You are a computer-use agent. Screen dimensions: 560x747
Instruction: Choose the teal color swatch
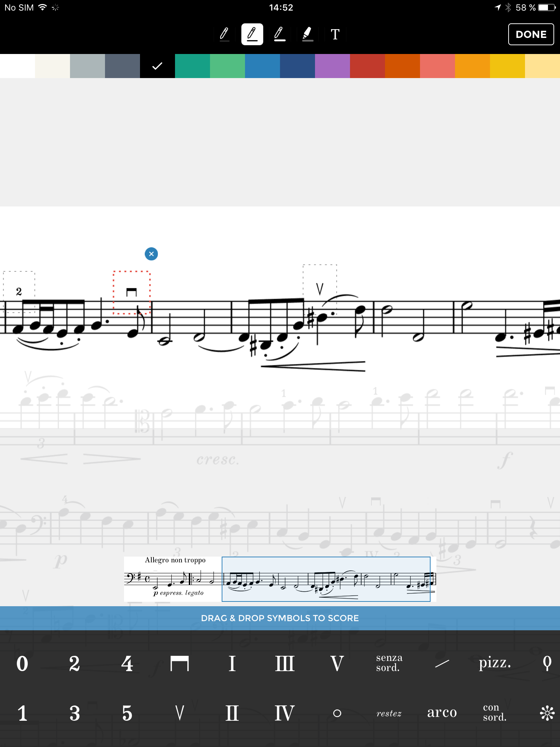pos(192,66)
